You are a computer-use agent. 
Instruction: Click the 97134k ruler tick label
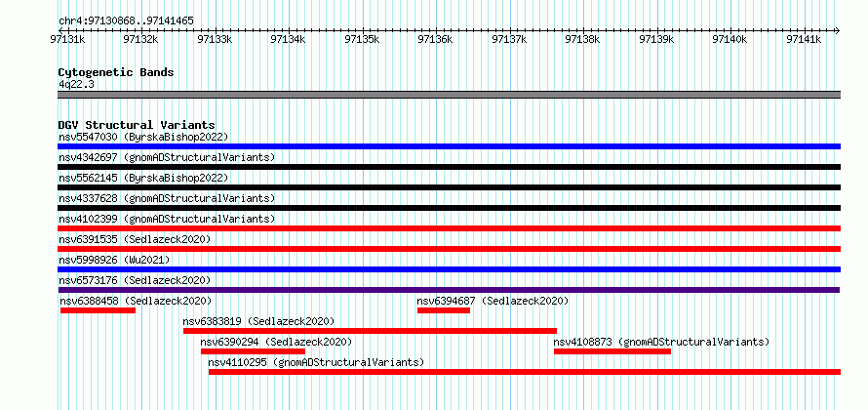point(288,39)
